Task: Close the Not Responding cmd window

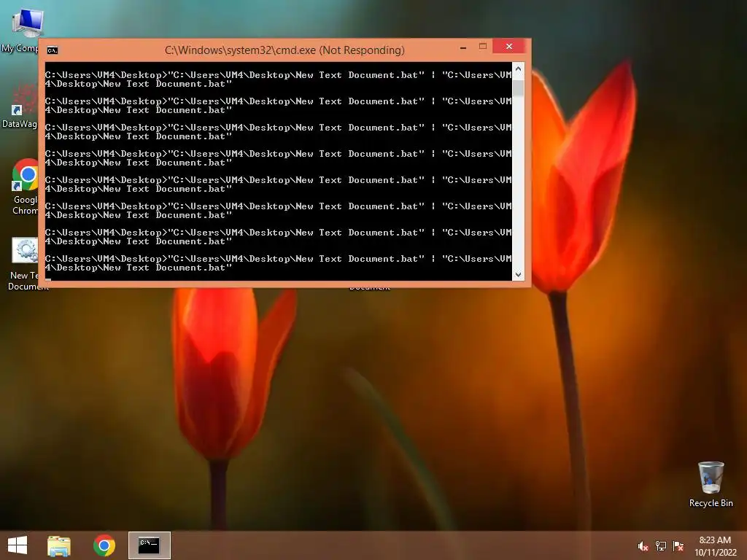Action: 509,46
